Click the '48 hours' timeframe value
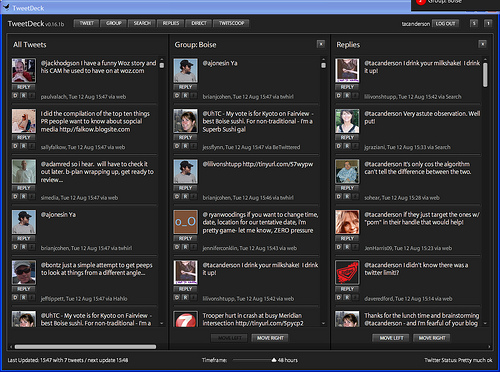500x372 pixels. [x=288, y=360]
